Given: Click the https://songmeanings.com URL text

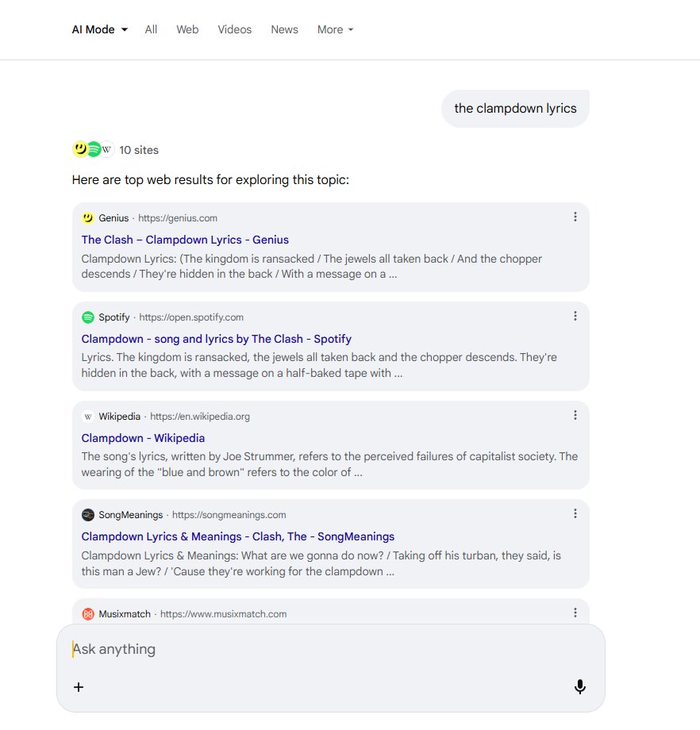Looking at the screenshot, I should pyautogui.click(x=229, y=515).
